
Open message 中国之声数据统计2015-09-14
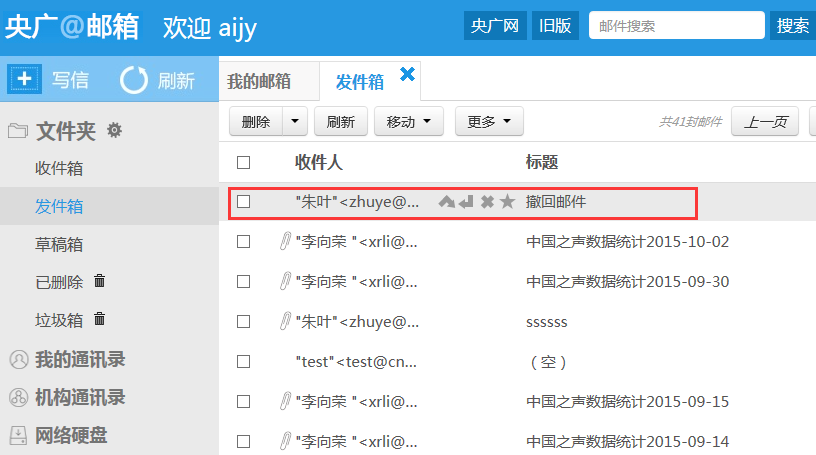coord(628,441)
